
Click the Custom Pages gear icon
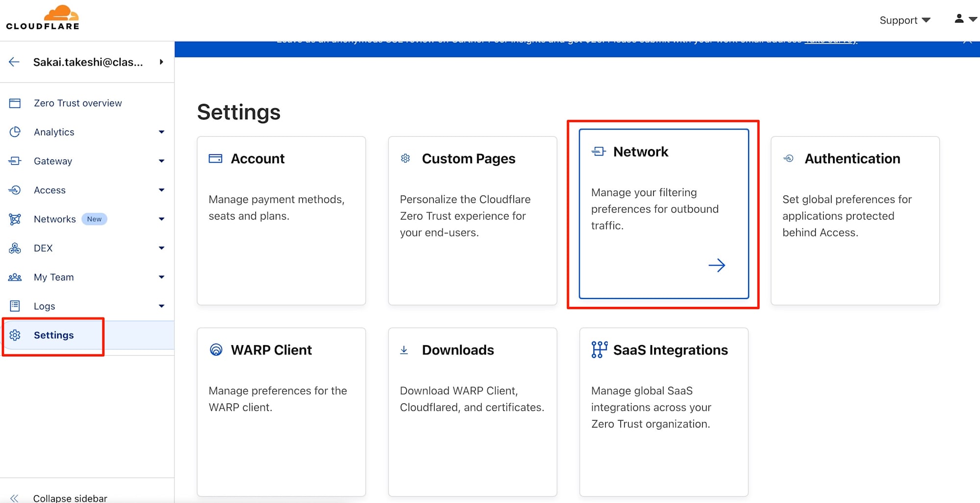pyautogui.click(x=405, y=158)
